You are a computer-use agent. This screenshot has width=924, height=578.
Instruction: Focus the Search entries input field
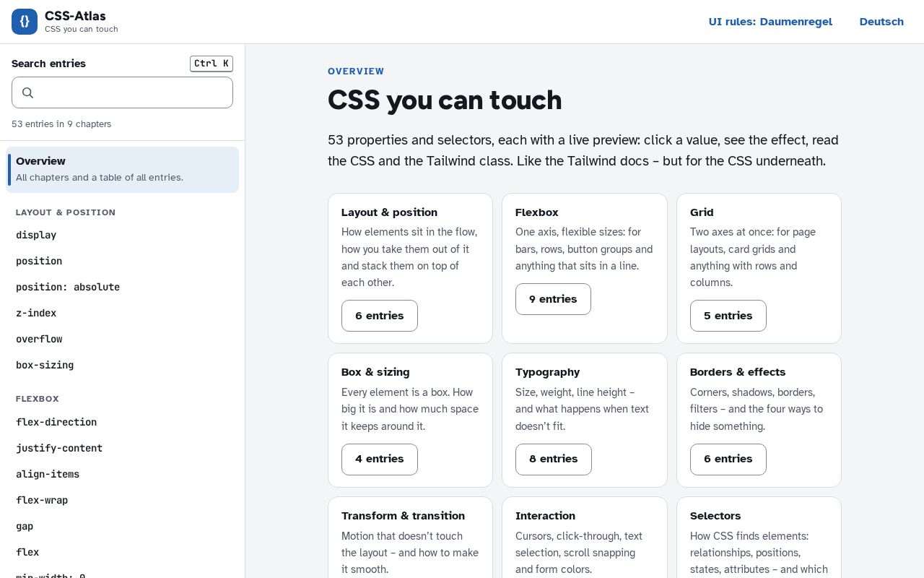coord(122,92)
